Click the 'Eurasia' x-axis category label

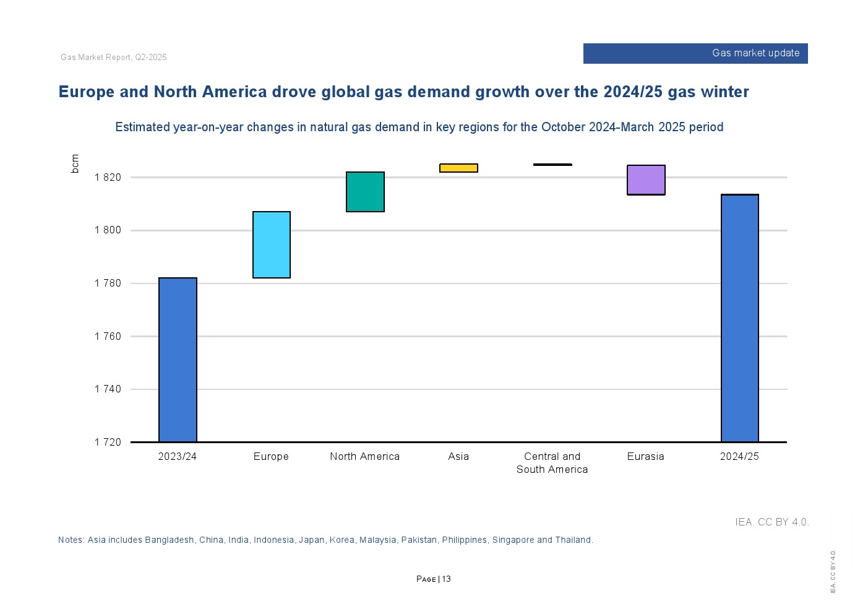(645, 457)
